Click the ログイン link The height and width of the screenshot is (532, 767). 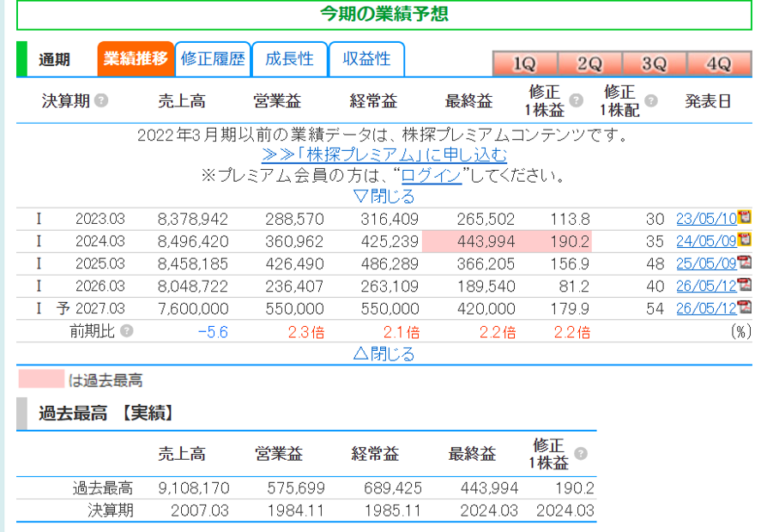[x=432, y=175]
